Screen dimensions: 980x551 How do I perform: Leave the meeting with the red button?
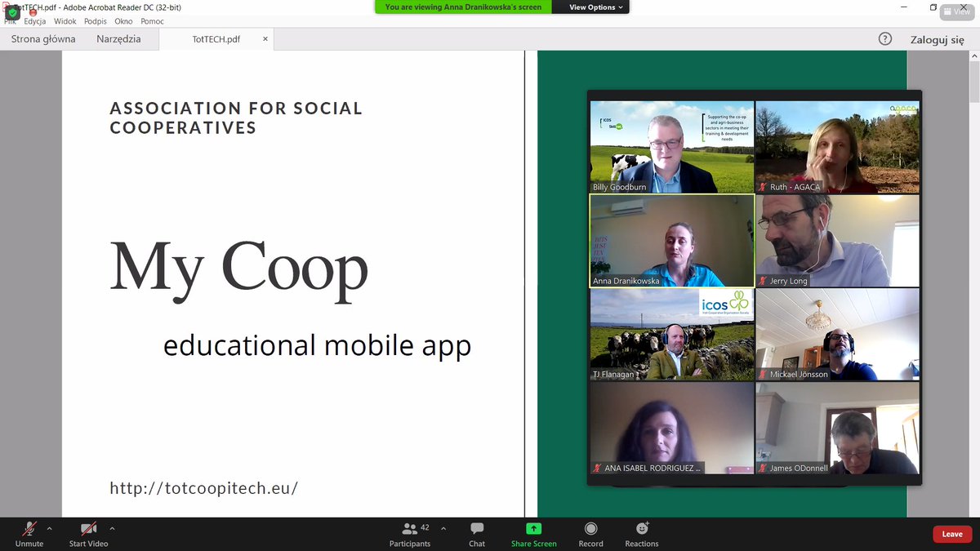tap(952, 534)
